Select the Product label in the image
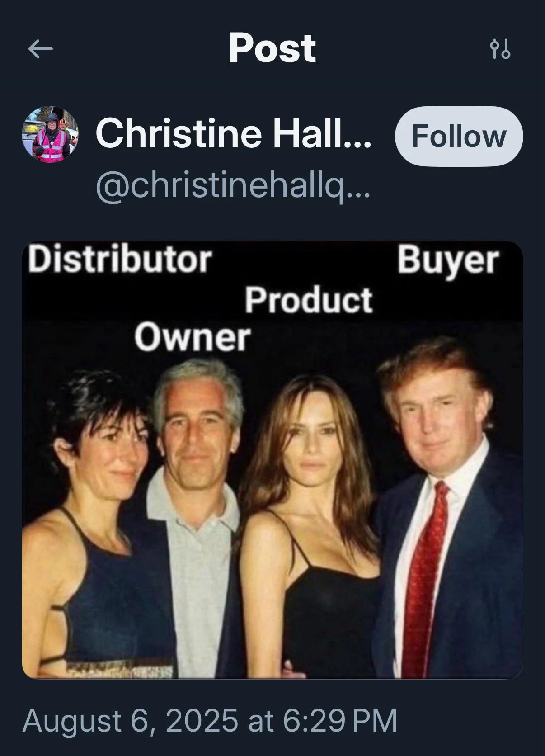The image size is (545, 756). 309,299
